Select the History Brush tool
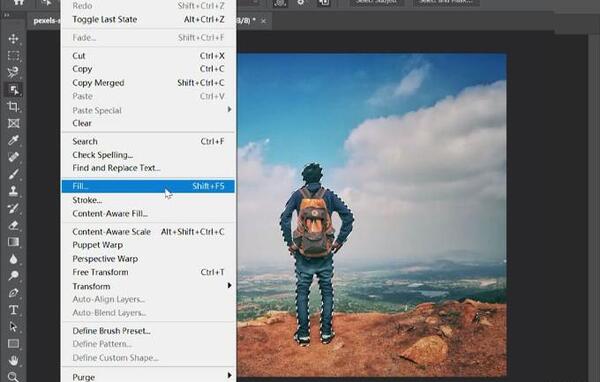Viewport: 600px width, 382px height. click(x=13, y=208)
